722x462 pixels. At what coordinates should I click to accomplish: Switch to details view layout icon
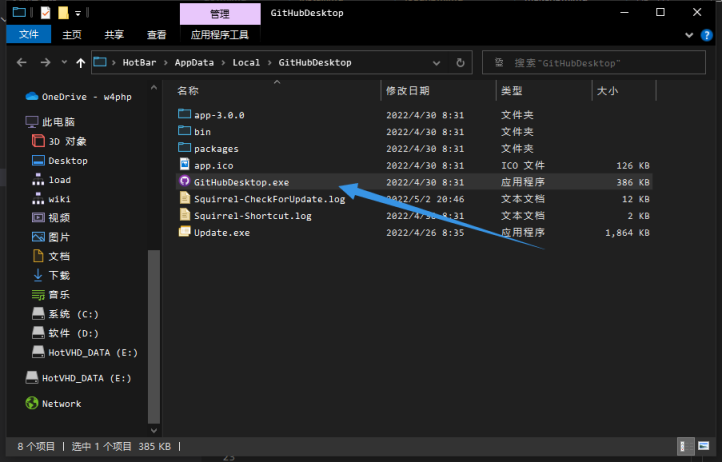(x=685, y=446)
